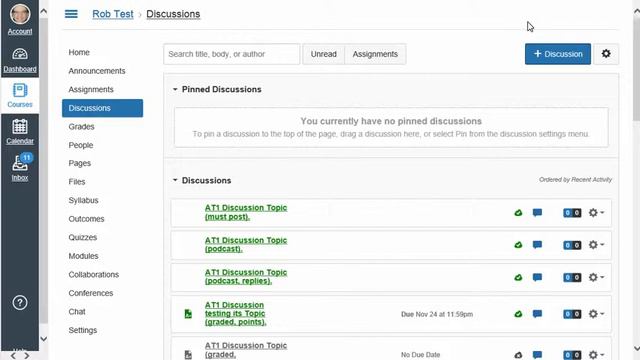Toggle the hamburger course navigation menu
The width and height of the screenshot is (640, 360).
71,14
